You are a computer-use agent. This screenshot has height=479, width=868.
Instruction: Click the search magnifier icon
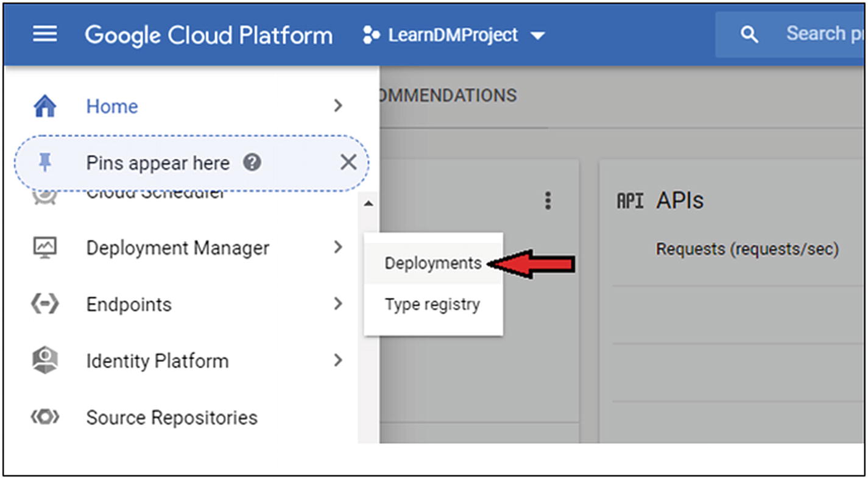(749, 35)
